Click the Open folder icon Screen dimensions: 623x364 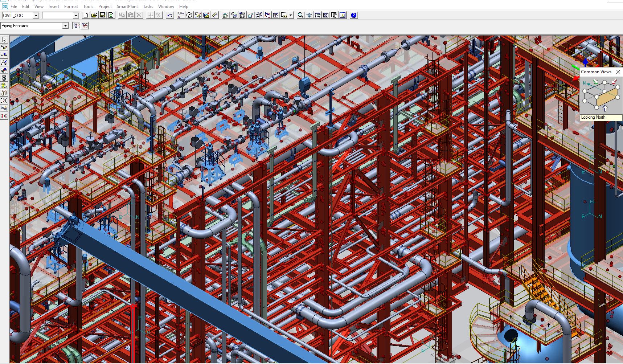coord(94,15)
